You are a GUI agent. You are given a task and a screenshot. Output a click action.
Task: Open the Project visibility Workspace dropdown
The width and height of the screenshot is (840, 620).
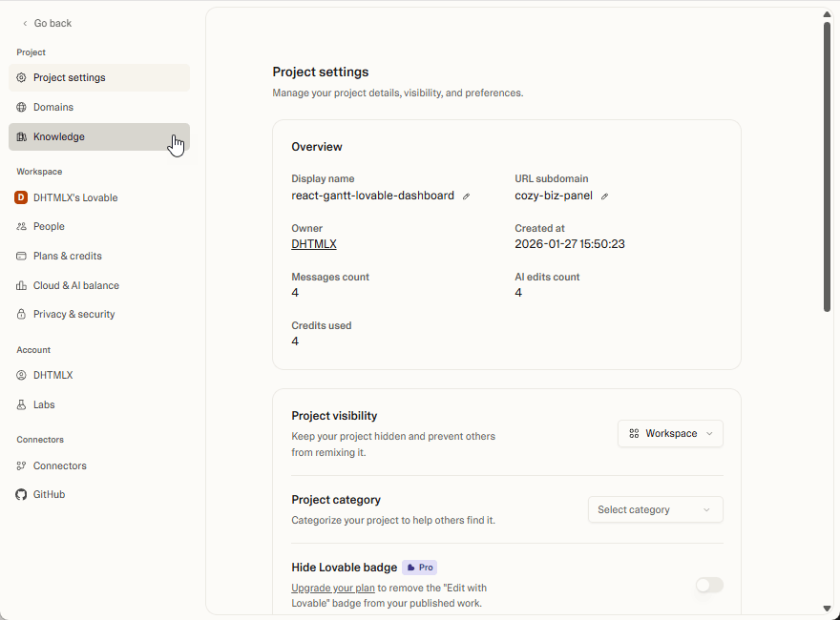670,433
